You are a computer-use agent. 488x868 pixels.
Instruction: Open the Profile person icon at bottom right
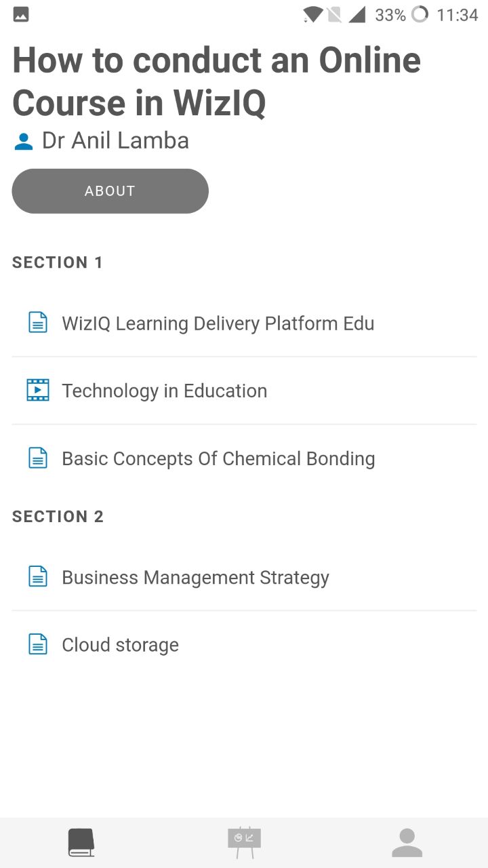406,841
